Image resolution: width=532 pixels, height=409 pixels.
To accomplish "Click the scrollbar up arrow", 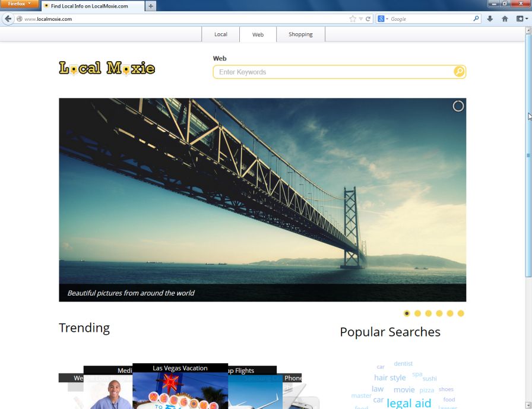I will point(528,30).
